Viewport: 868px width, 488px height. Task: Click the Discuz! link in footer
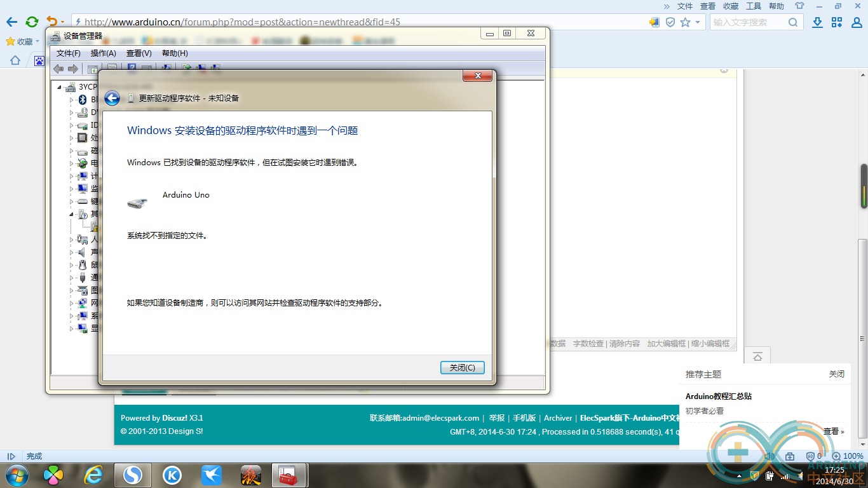(x=175, y=418)
